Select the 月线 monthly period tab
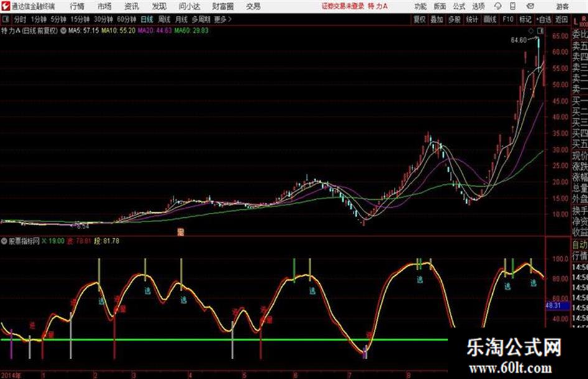 (x=182, y=19)
